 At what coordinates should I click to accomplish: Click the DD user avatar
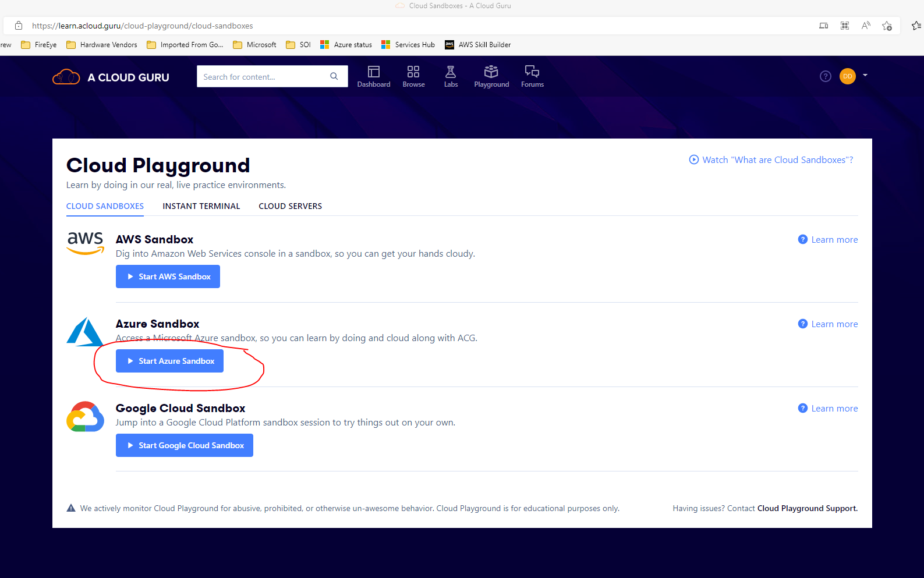coord(847,76)
